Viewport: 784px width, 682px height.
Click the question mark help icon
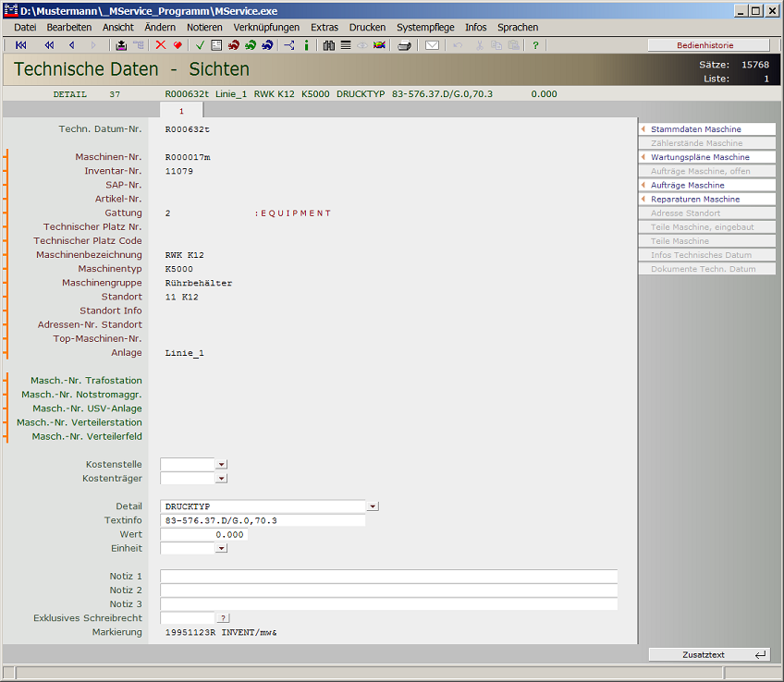tap(535, 45)
